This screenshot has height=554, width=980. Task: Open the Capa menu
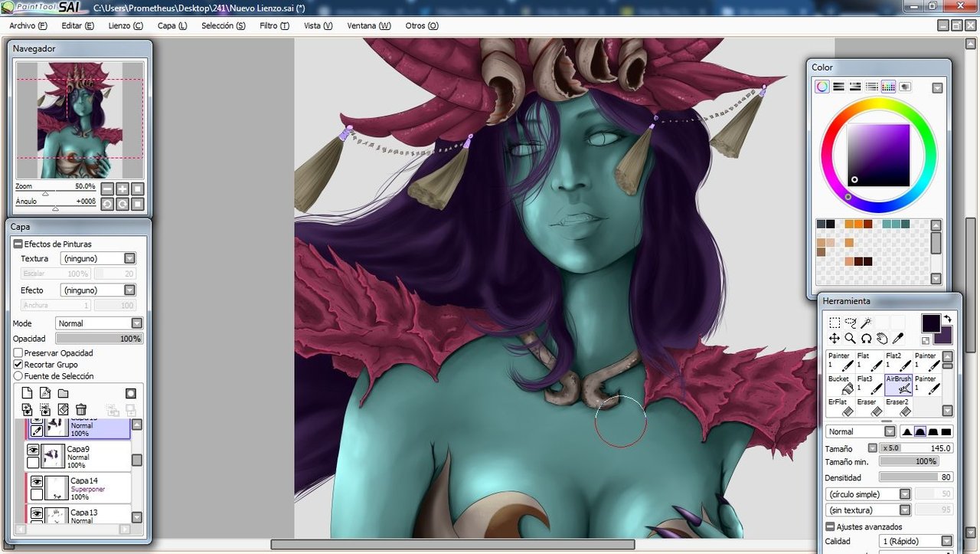tap(172, 25)
